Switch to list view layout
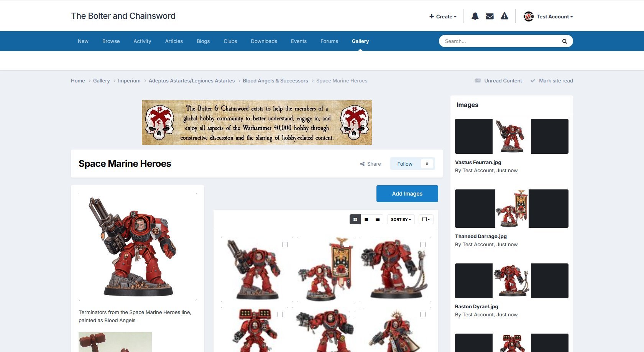Image resolution: width=644 pixels, height=352 pixels. point(378,219)
